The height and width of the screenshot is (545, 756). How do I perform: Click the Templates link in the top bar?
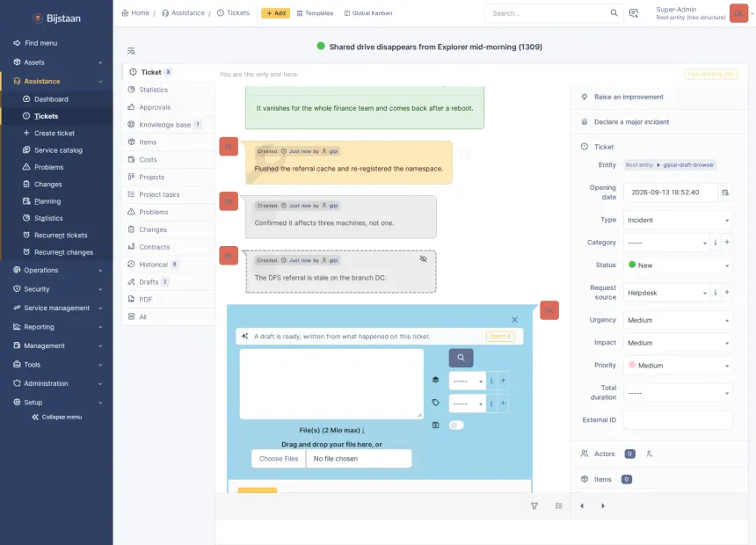315,13
